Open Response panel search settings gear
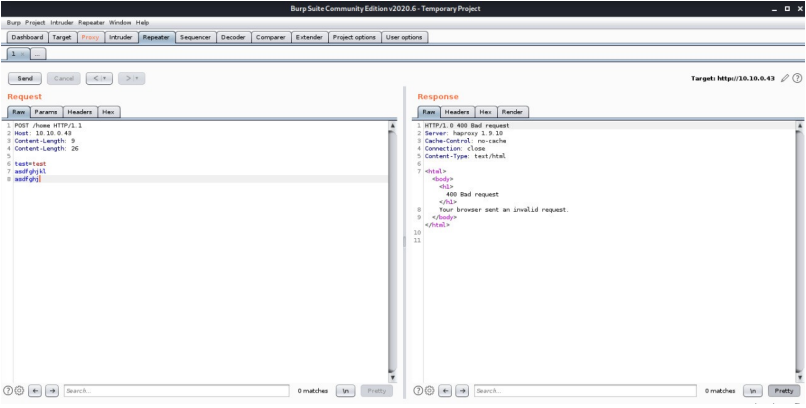This screenshot has height=408, width=806. [x=430, y=391]
